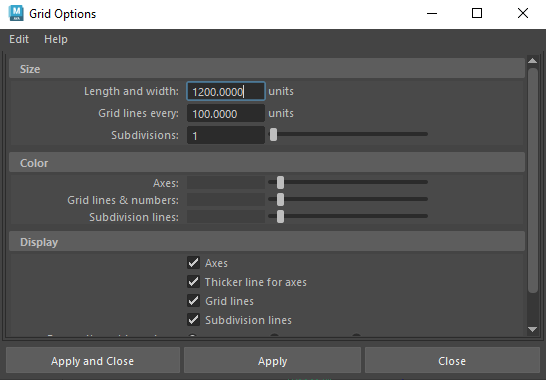The height and width of the screenshot is (380, 546).
Task: Uncheck the Subdivision lines checkbox
Action: click(x=193, y=320)
